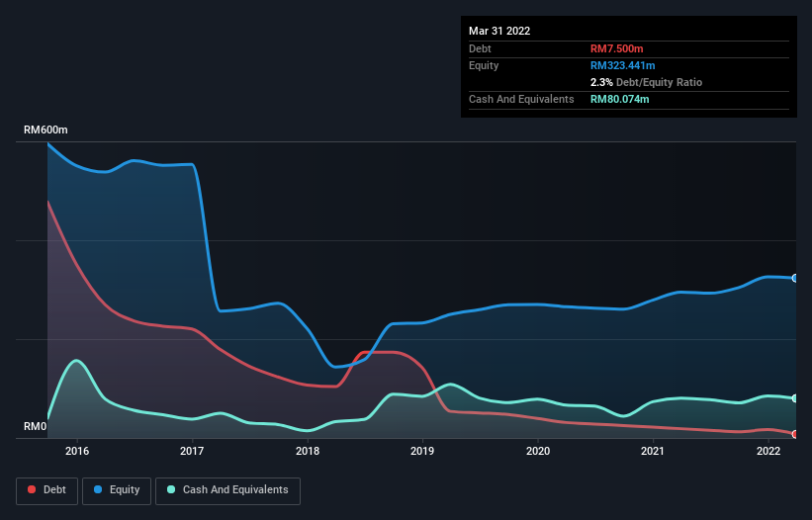Click the teal Cash And Equivalents legend dot
Image resolution: width=812 pixels, height=520 pixels.
tap(171, 489)
